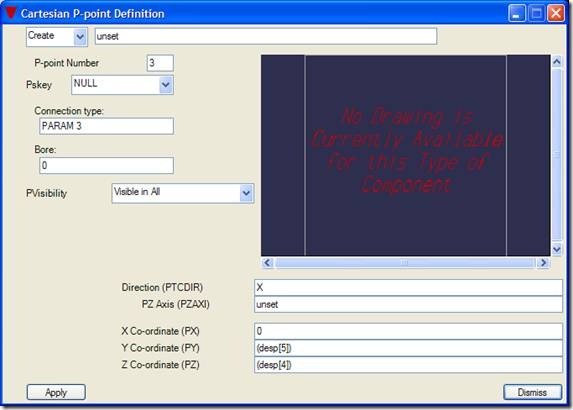Screen dimensions: 573x410
Task: Close the Cartesian P-point Definition window
Action: tap(556, 14)
